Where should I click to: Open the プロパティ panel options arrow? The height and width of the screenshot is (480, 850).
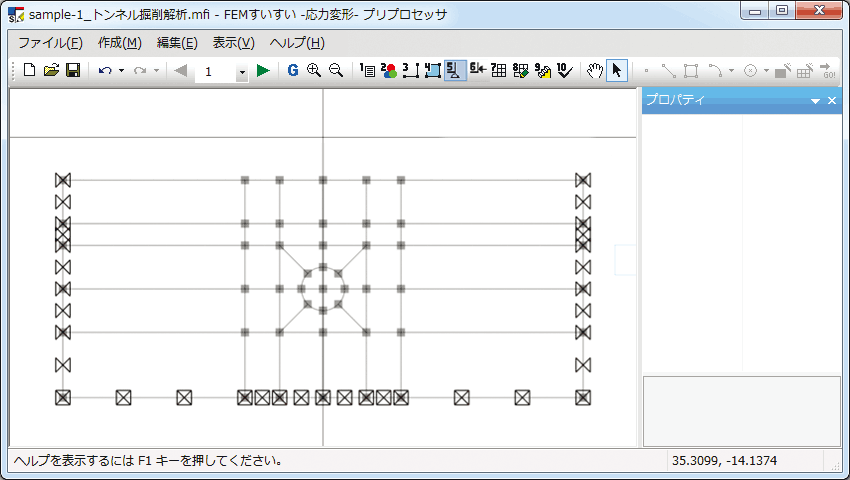pyautogui.click(x=815, y=101)
